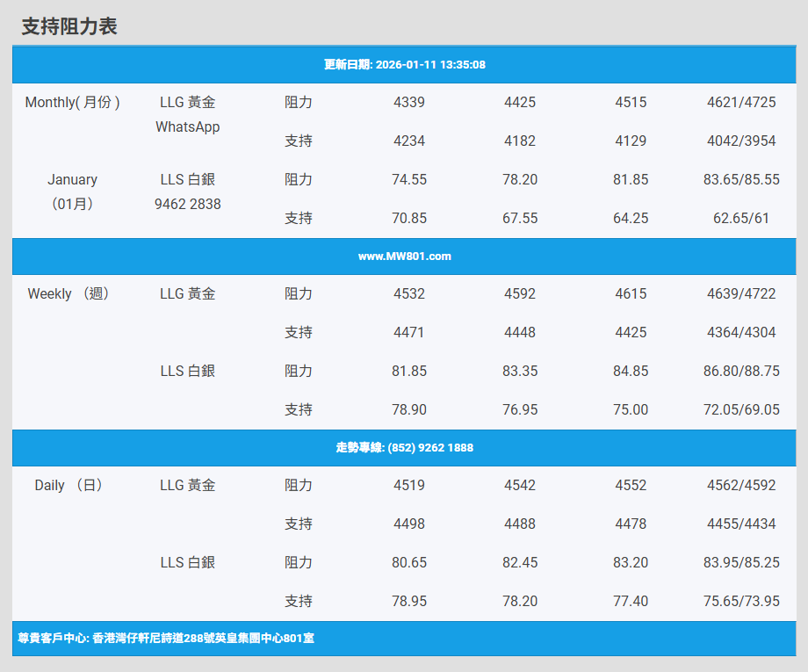Viewport: 808px width, 672px height.
Task: Click the 走勢專線 (852) 9262 1888 hotline
Action: point(404,447)
